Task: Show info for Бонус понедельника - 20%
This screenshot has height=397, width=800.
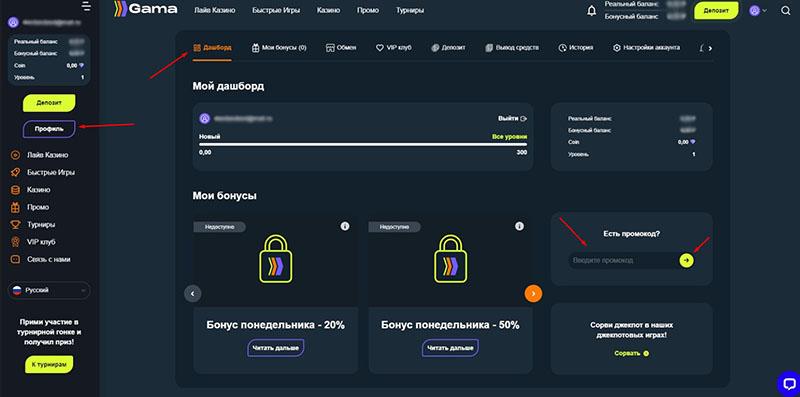Action: [x=345, y=226]
